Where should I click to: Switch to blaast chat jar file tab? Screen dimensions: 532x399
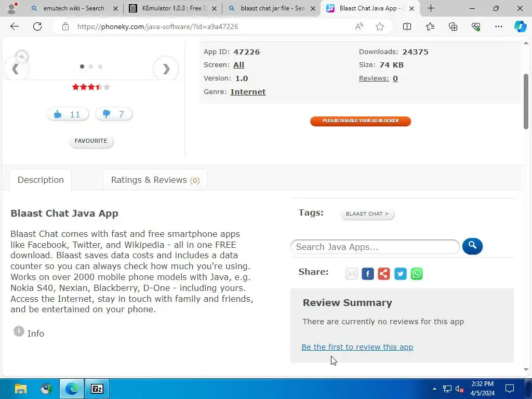271,8
